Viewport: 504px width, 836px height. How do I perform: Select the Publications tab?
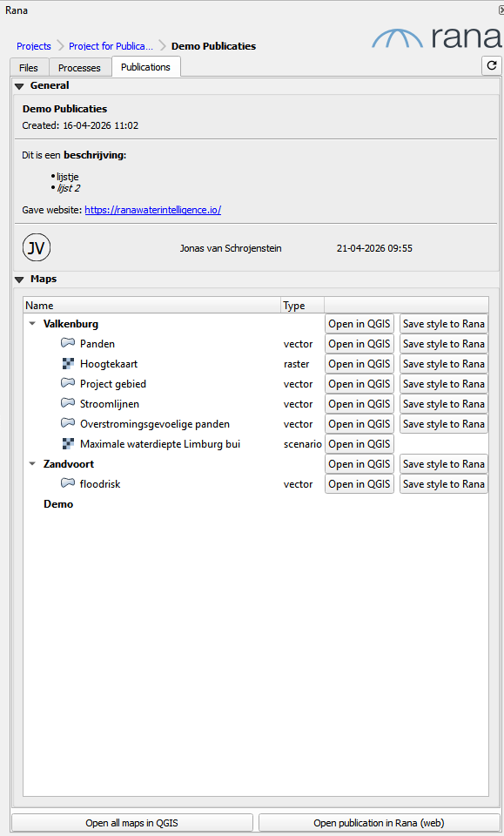click(145, 67)
